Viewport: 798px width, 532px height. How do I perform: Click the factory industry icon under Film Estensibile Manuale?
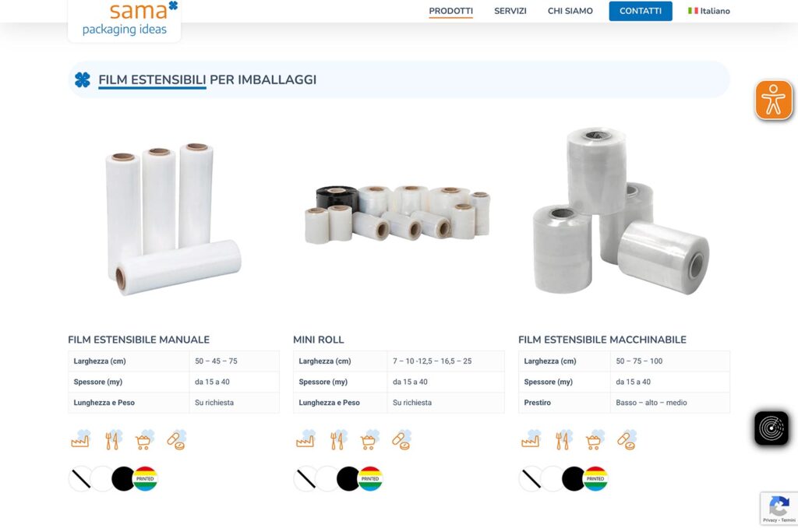point(81,440)
